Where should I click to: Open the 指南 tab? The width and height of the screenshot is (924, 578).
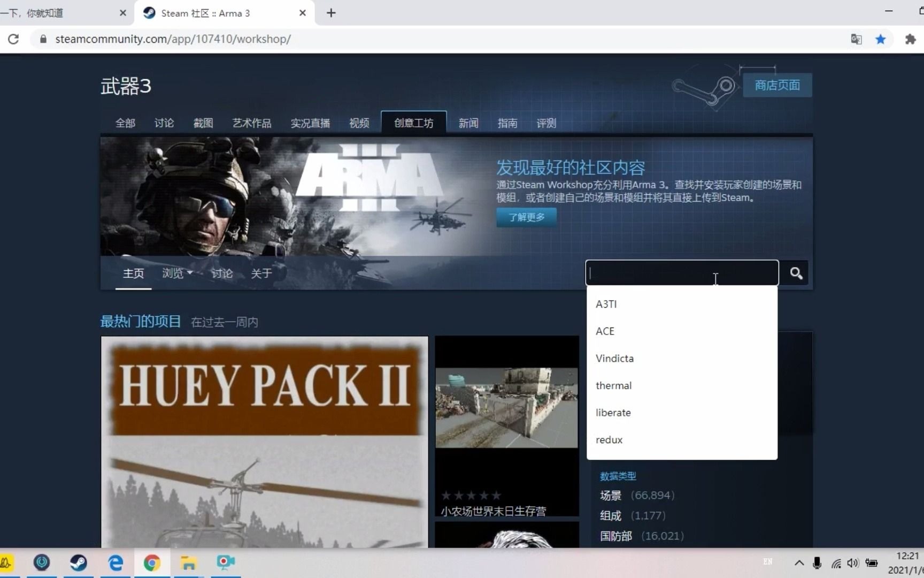coord(507,123)
